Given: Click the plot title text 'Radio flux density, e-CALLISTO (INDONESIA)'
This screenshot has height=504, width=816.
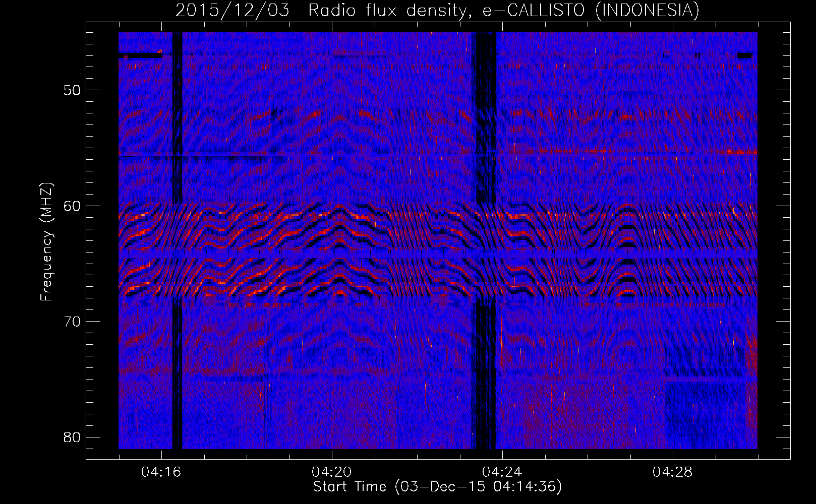Looking at the screenshot, I should [504, 10].
